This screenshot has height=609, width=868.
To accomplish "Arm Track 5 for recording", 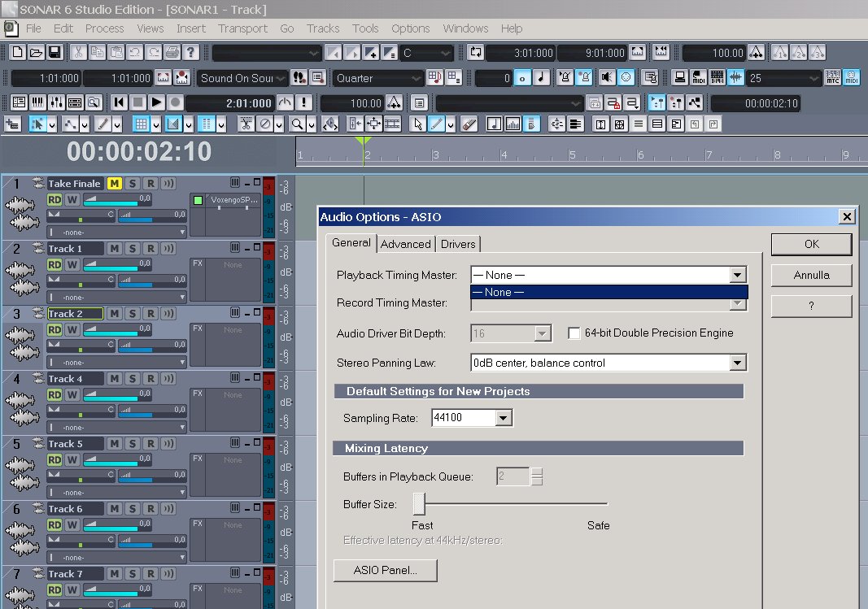I will click(x=150, y=444).
